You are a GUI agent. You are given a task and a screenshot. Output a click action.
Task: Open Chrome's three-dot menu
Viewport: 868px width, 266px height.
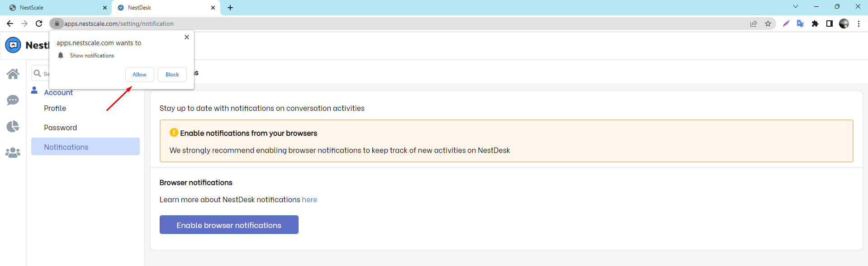coord(859,23)
